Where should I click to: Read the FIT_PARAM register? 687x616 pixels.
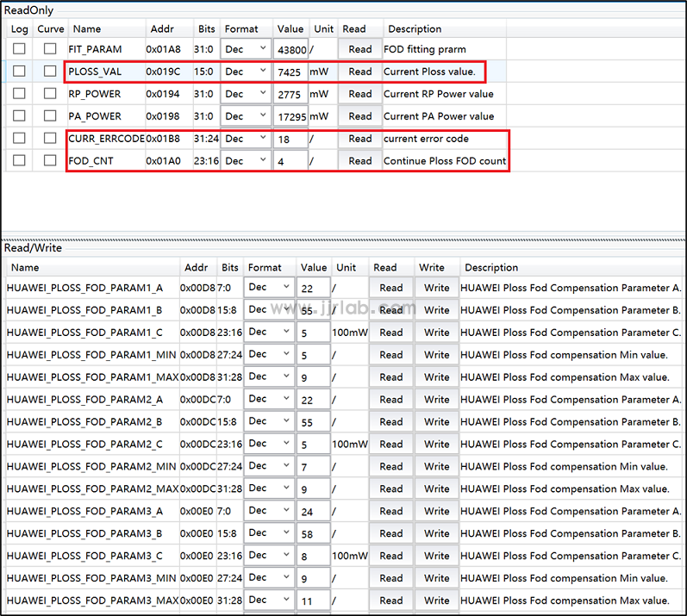point(360,49)
